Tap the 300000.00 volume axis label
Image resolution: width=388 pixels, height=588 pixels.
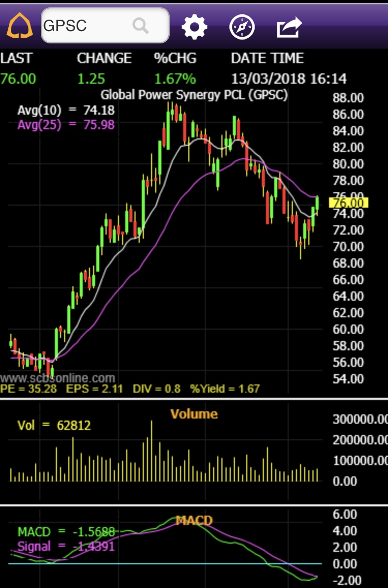pyautogui.click(x=360, y=419)
